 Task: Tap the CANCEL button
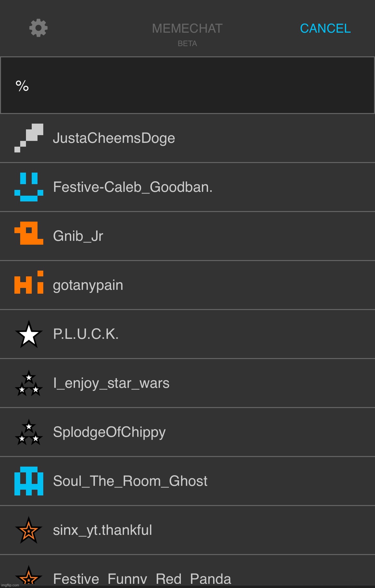pyautogui.click(x=325, y=29)
